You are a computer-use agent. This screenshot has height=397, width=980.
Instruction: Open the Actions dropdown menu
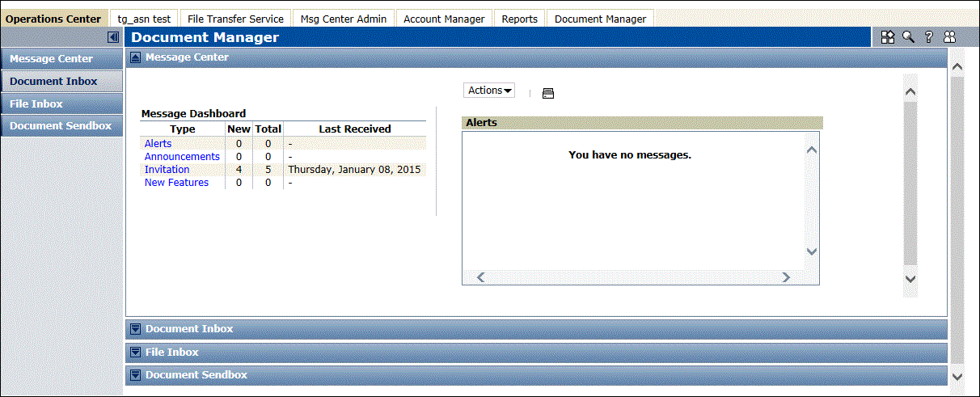[x=491, y=91]
